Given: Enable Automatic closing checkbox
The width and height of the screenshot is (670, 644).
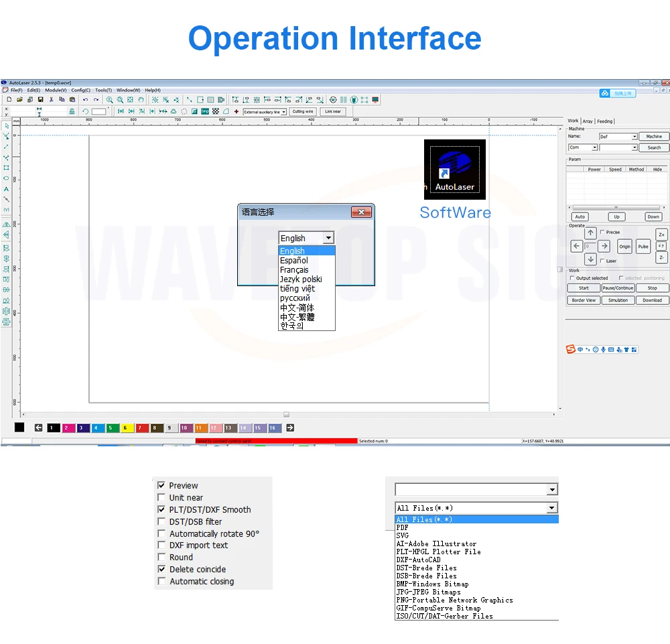Looking at the screenshot, I should click(x=161, y=581).
